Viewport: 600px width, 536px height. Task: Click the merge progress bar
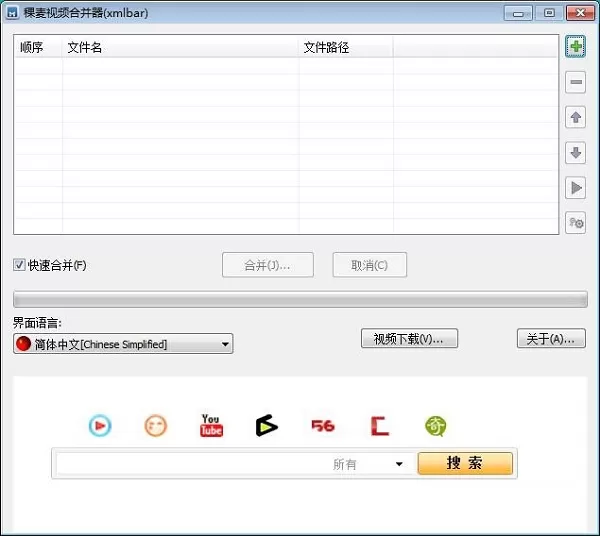coord(300,299)
